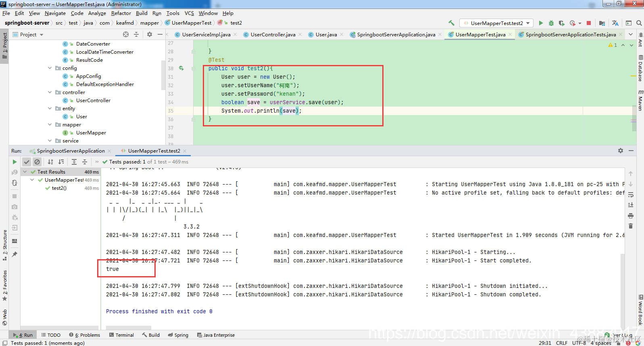
Task: Open the TODO tool window
Action: pos(51,335)
